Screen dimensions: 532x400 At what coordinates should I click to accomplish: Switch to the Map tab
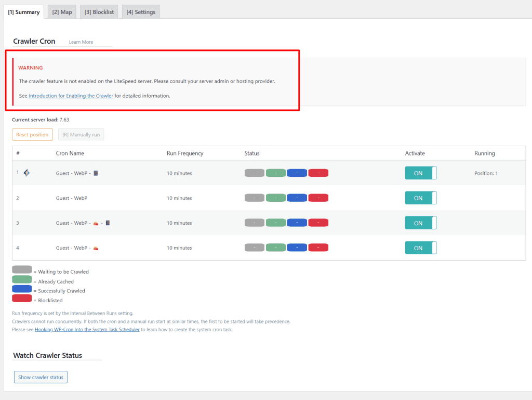pos(61,11)
